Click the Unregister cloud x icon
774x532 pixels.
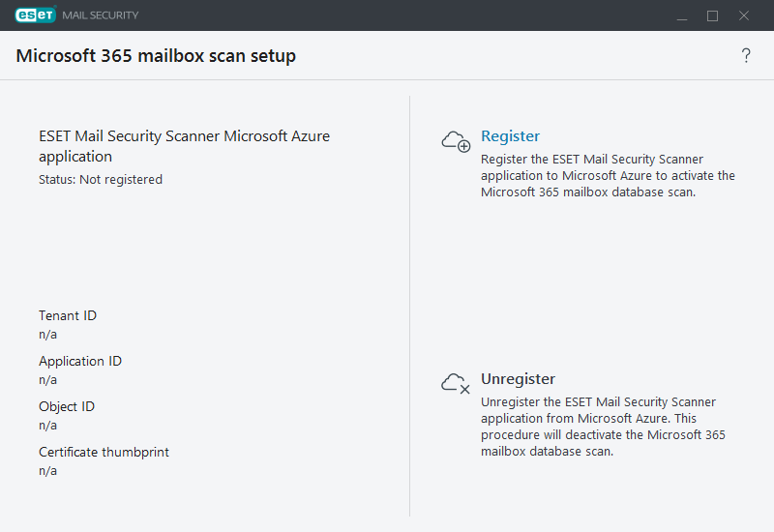point(456,383)
